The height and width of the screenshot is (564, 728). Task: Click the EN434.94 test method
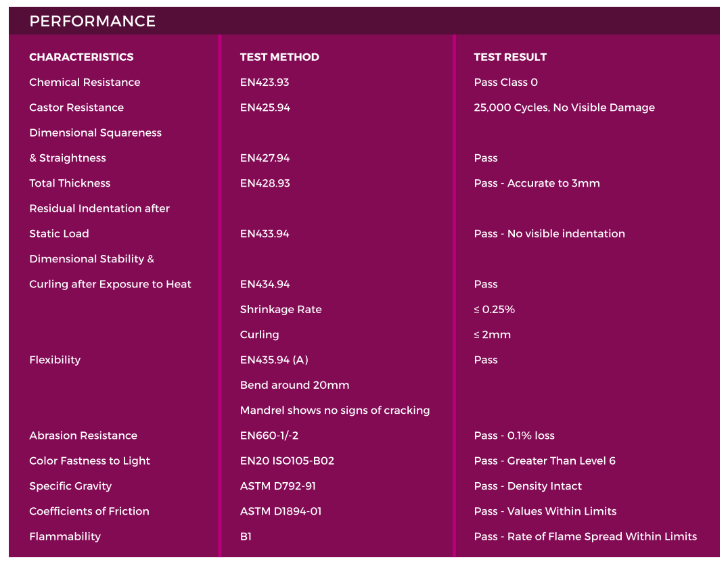pyautogui.click(x=265, y=284)
